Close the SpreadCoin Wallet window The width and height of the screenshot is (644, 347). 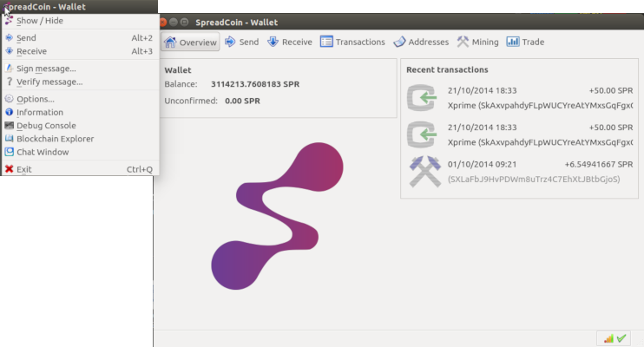pyautogui.click(x=163, y=23)
